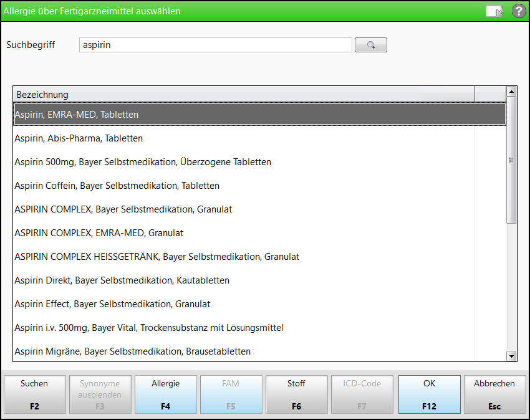Screen dimensions: 530x420
Task: Select Aspirin 500mg Überzogene Tabletten row
Action: 259,162
